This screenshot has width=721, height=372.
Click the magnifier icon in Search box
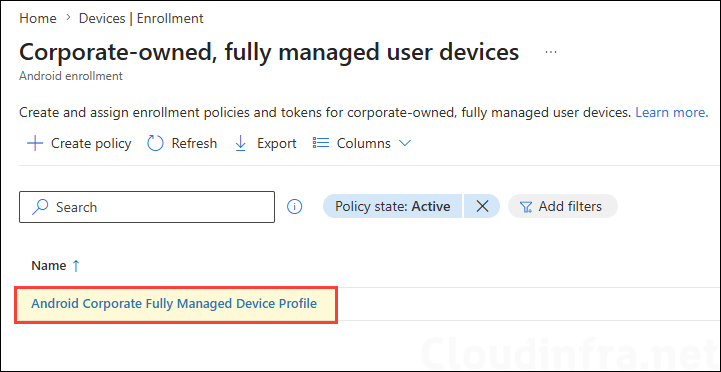tap(40, 207)
